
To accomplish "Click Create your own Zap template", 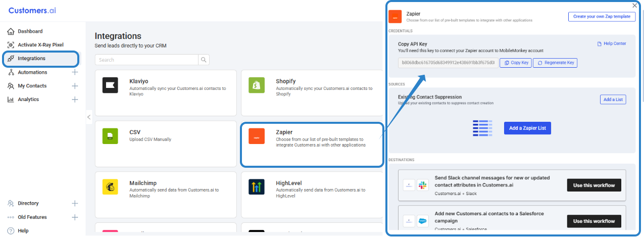I will (602, 17).
